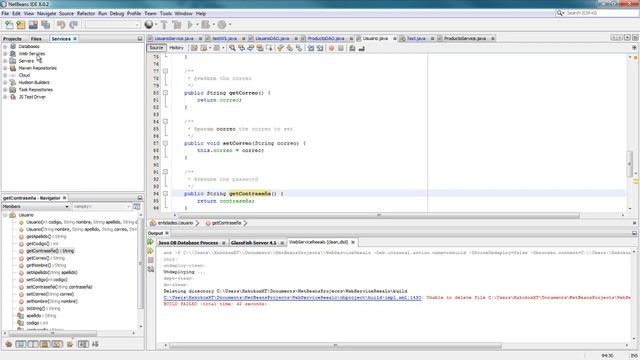This screenshot has height=360, width=640.
Task: Click the Output horizontal scrollbar
Action: 335,346
